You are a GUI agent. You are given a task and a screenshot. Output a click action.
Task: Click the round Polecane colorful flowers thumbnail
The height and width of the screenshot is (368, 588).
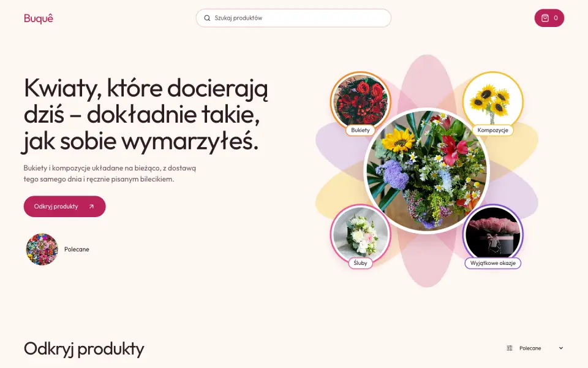[x=42, y=250]
